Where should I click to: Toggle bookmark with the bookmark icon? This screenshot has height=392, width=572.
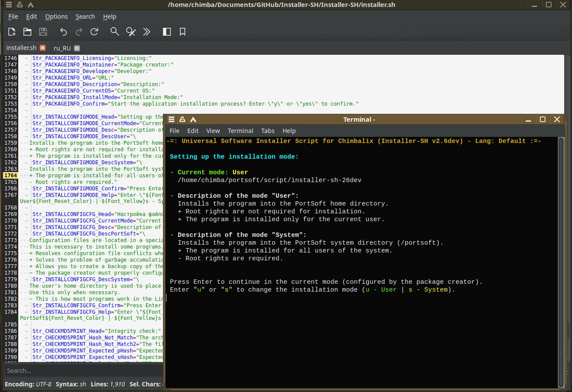183,32
